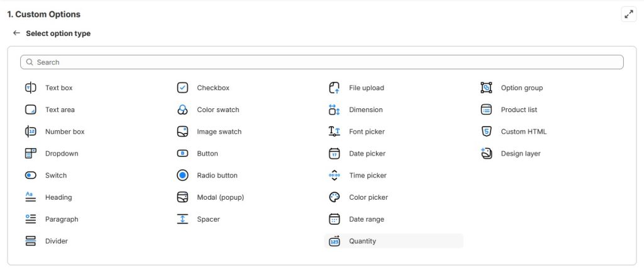Add a Checkbox option type
The width and height of the screenshot is (644, 269).
213,88
